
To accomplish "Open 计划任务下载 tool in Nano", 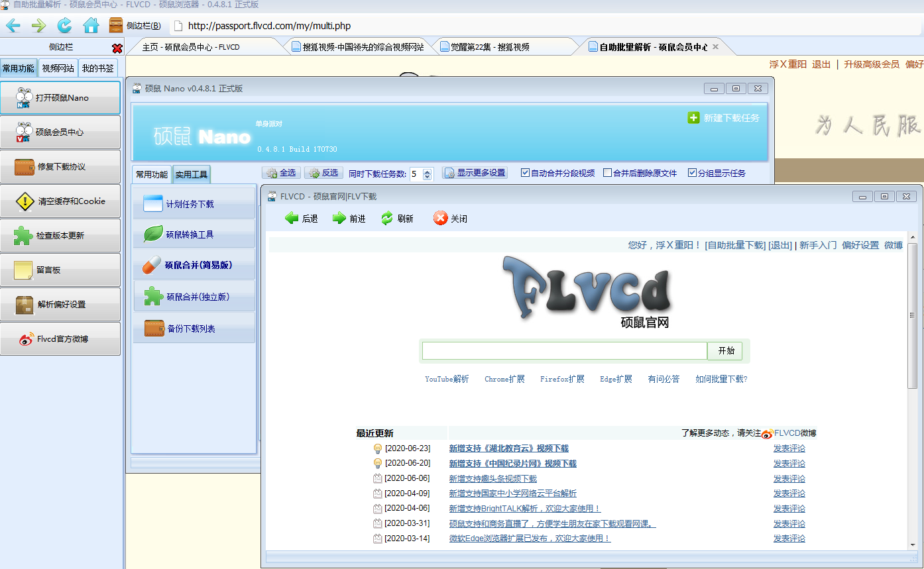I will click(194, 203).
